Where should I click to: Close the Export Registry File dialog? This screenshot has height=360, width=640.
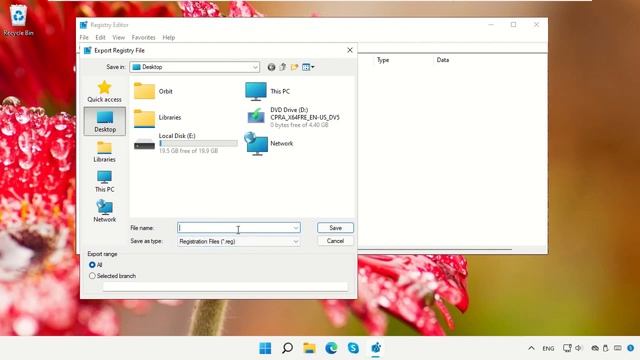[x=350, y=50]
